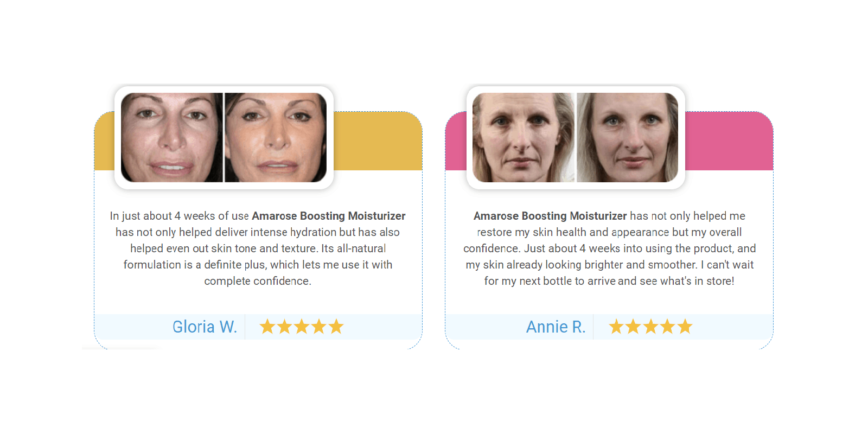The image size is (868, 434).
Task: Click the fourth star in Annie R.'s rating
Action: point(668,327)
